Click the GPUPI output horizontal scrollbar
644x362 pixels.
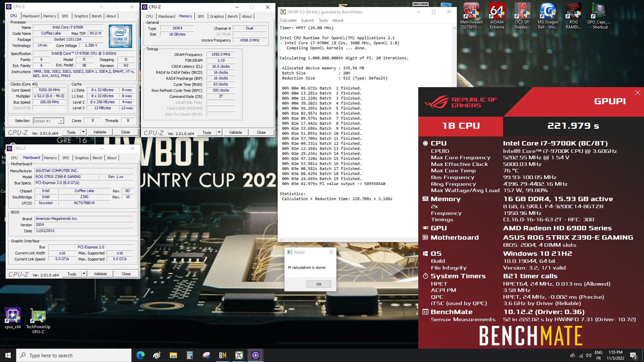point(348,240)
